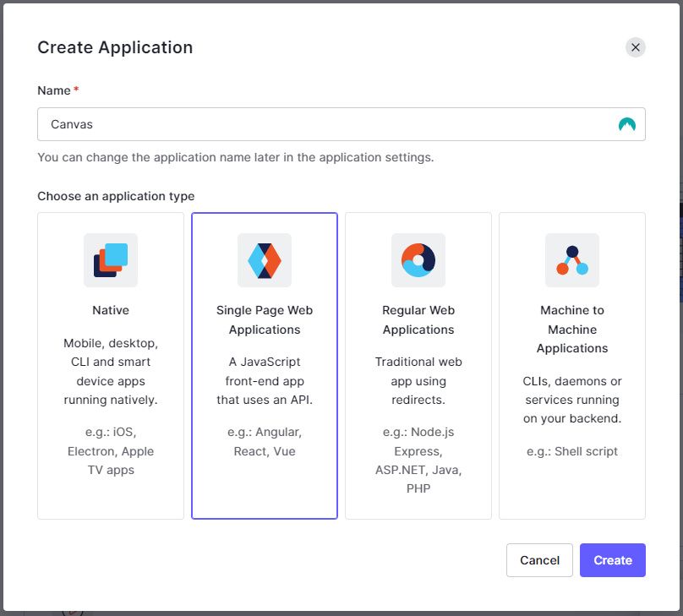Viewport: 683px width, 616px height.
Task: Click the 'Choose an application type' heading
Action: (115, 196)
